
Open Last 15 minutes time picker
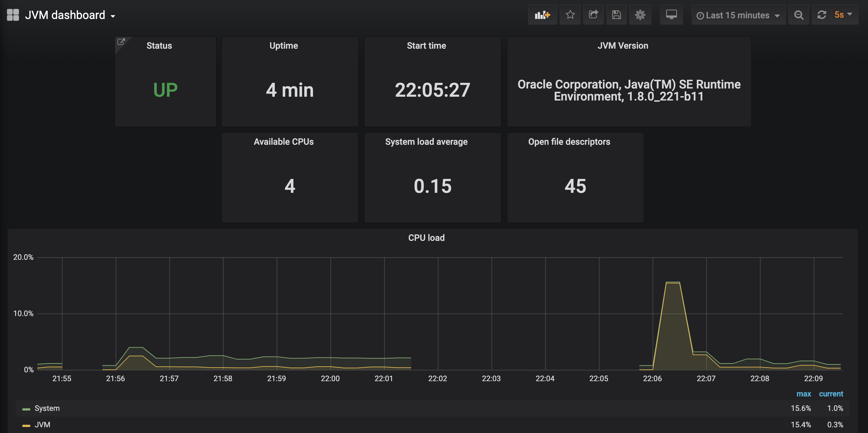click(x=738, y=15)
